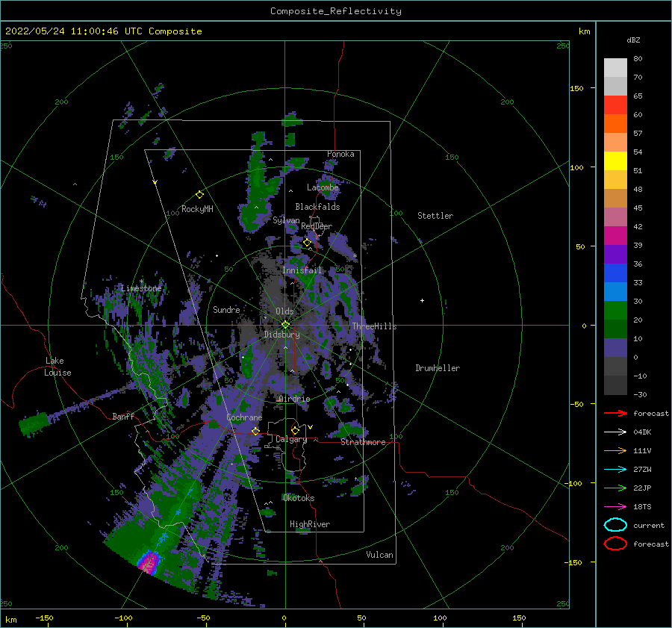
Task: Click the Stettler label
Action: pyautogui.click(x=435, y=216)
